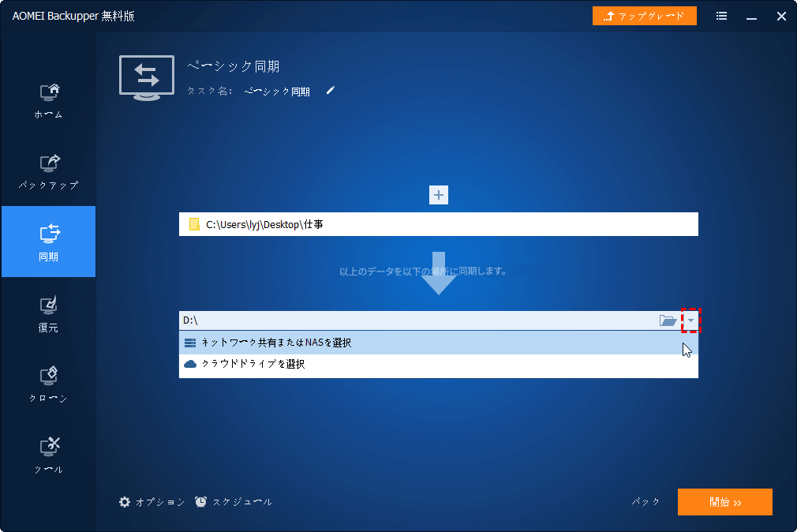Click the orange アップグレード upgrade button
797x532 pixels.
644,17
